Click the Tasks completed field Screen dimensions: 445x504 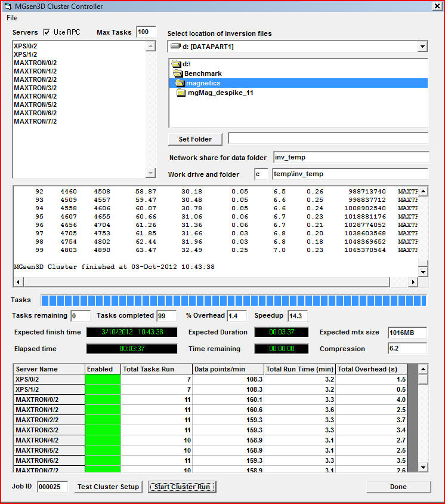tap(166, 316)
